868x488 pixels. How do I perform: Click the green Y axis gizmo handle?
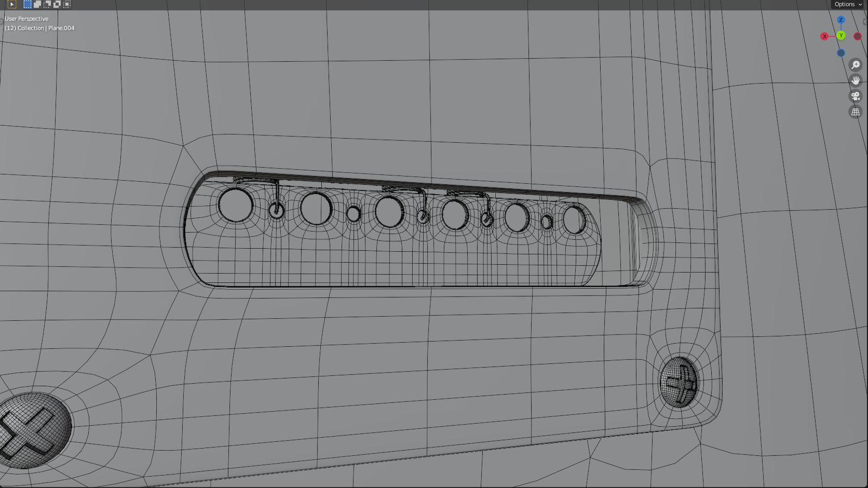pos(841,35)
